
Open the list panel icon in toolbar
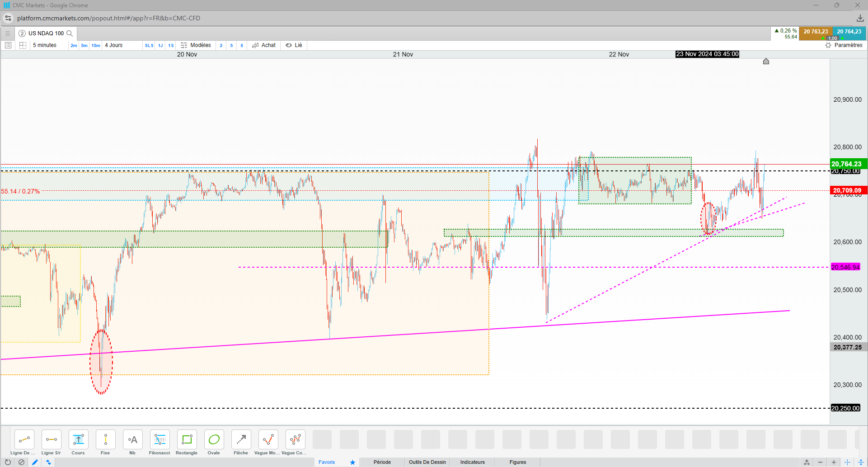tap(8, 45)
